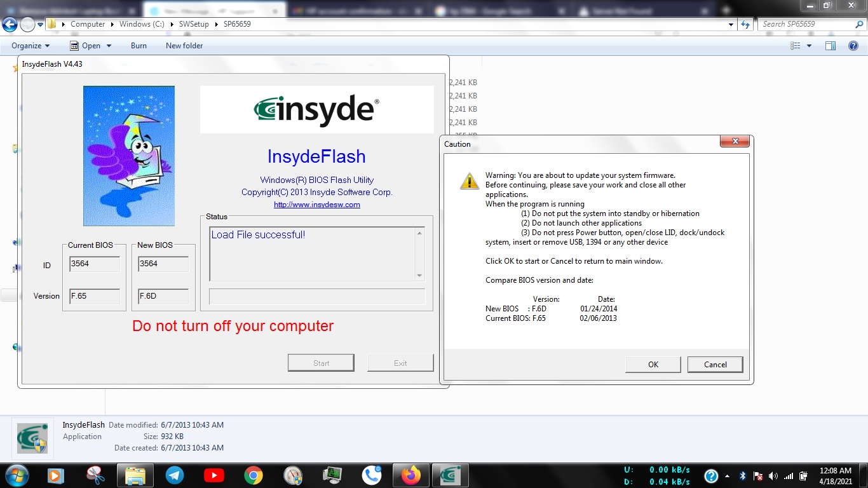Launch Google Chrome from taskbar
Image resolution: width=868 pixels, height=488 pixels.
coord(254,475)
